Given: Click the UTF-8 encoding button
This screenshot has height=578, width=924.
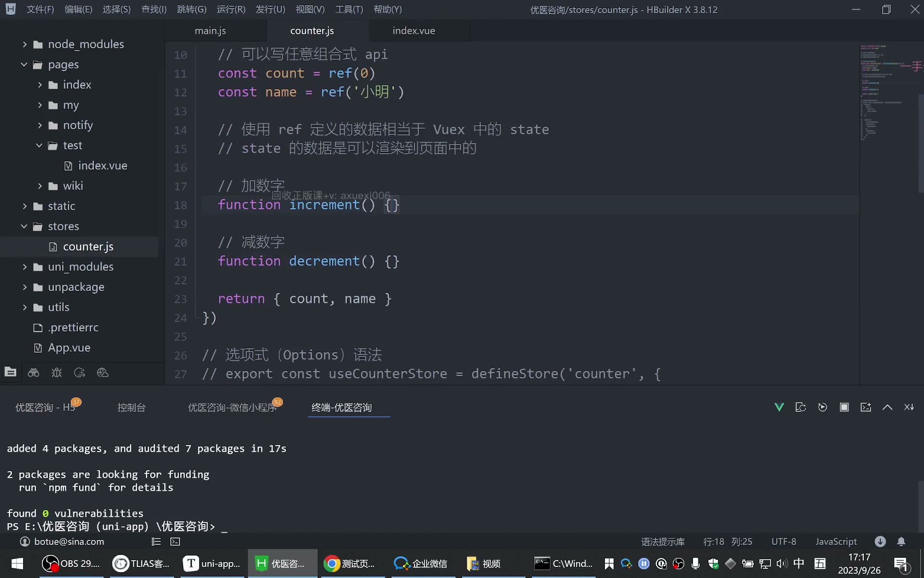Looking at the screenshot, I should click(783, 542).
